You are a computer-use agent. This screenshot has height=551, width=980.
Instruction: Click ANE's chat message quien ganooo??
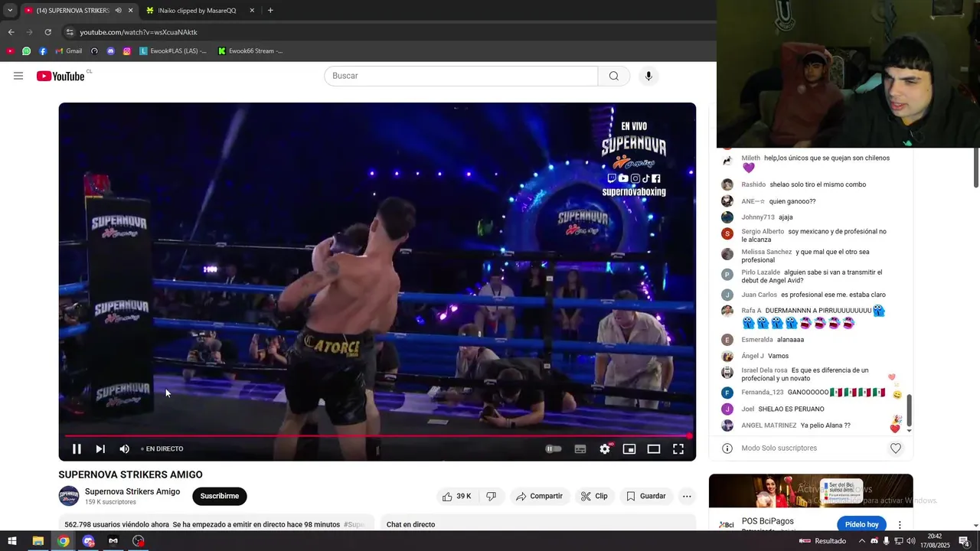[792, 201]
